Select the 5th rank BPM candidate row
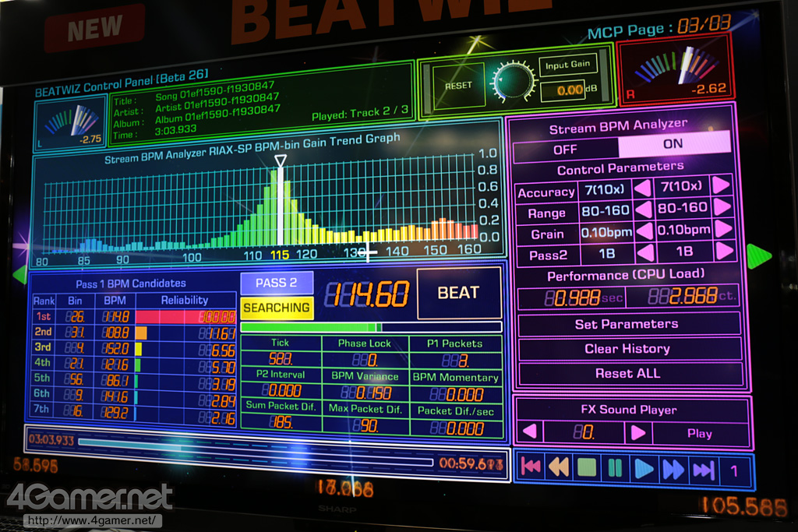This screenshot has width=798, height=532. 134,380
